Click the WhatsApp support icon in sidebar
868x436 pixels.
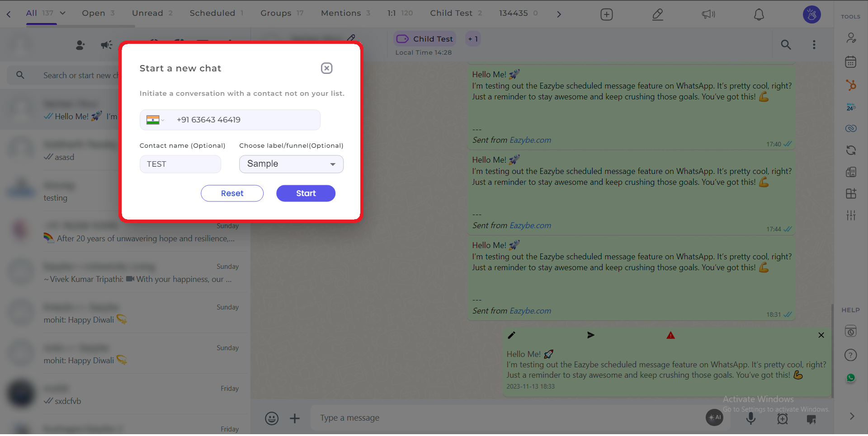click(851, 378)
